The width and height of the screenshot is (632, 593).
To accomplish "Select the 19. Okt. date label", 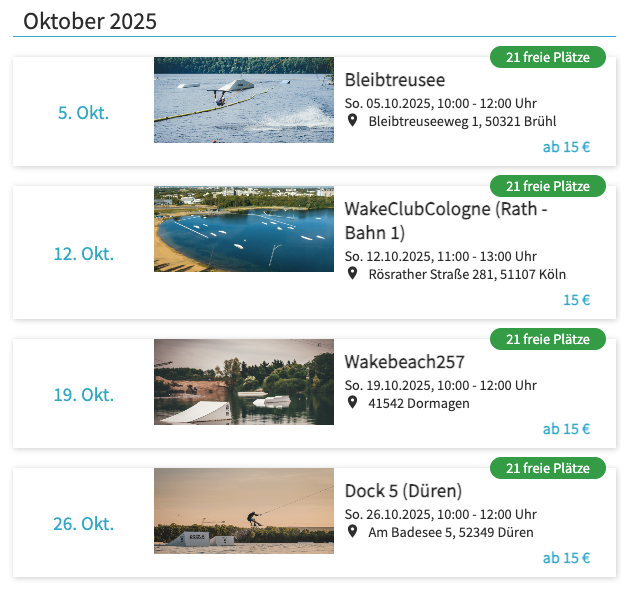I will pyautogui.click(x=84, y=395).
